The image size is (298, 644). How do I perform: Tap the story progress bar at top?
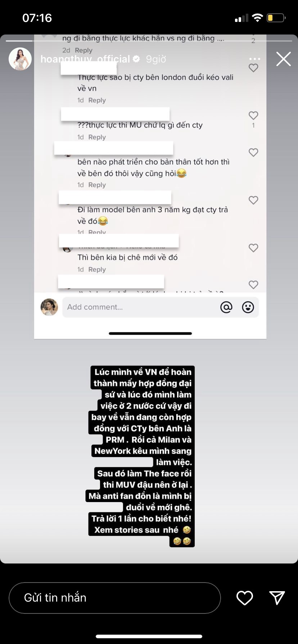pyautogui.click(x=149, y=41)
